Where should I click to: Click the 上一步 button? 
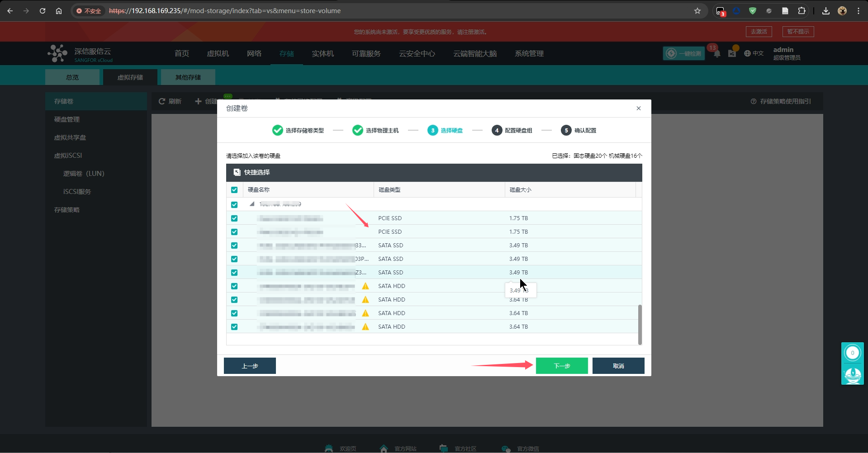tap(250, 366)
